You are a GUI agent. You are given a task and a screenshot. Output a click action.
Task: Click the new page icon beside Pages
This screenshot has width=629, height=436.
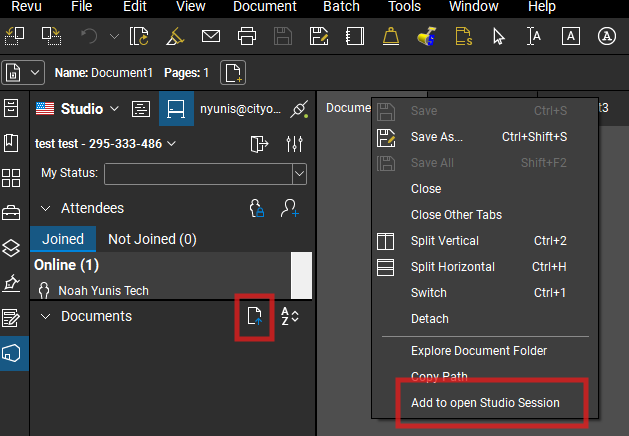[x=233, y=73]
